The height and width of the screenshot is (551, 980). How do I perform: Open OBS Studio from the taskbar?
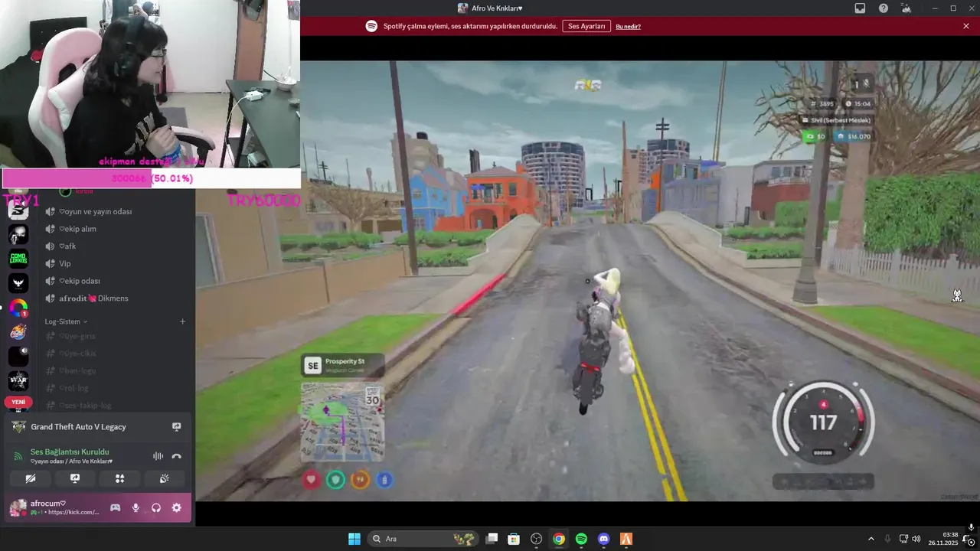tap(536, 539)
